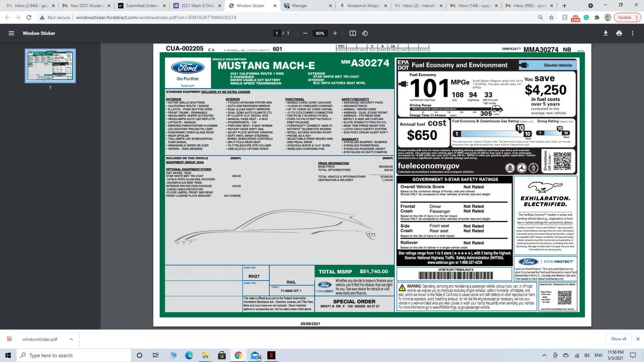Image resolution: width=644 pixels, height=362 pixels.
Task: Click the ENG language indicator
Action: coord(599,355)
